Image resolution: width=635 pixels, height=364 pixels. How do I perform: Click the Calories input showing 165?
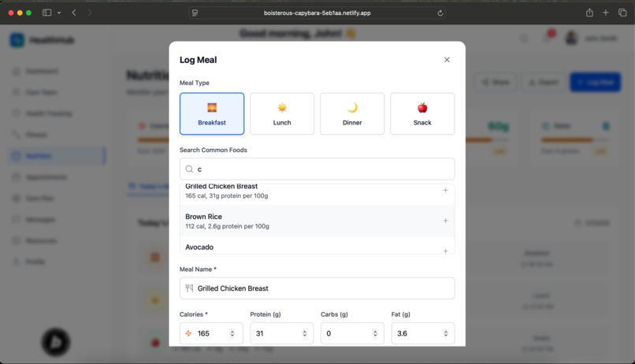(211, 333)
